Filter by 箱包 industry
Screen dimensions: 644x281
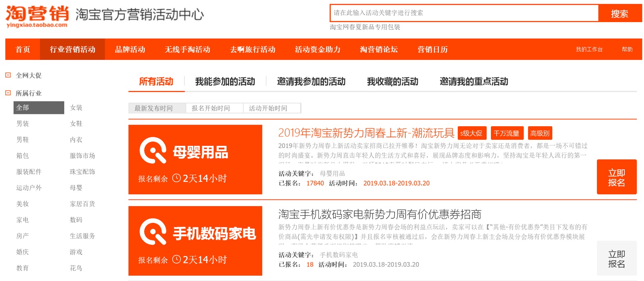coord(23,155)
